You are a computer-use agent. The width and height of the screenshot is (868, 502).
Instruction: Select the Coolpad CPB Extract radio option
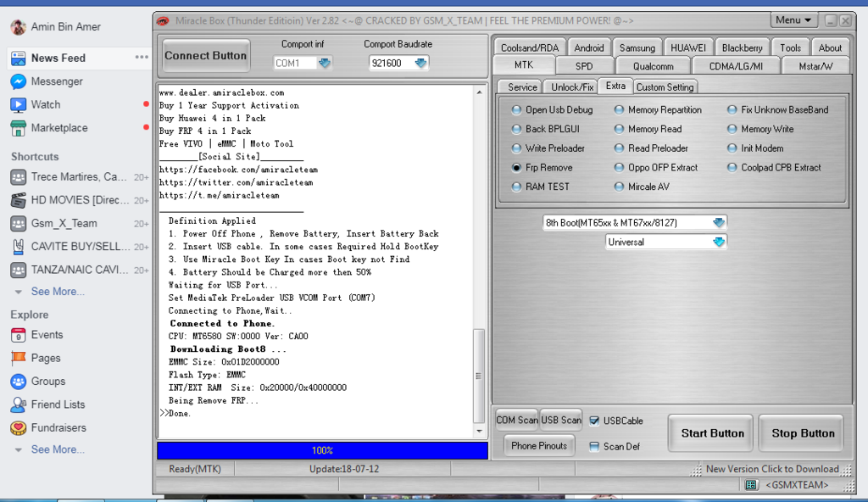pos(732,167)
